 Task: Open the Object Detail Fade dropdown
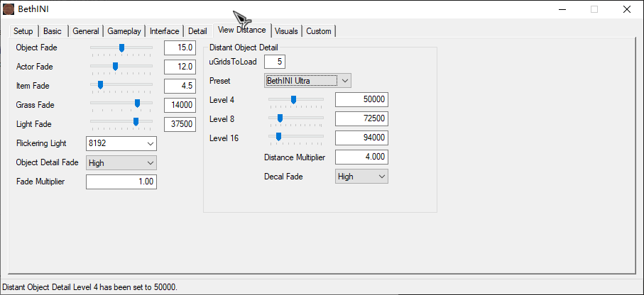pos(121,162)
